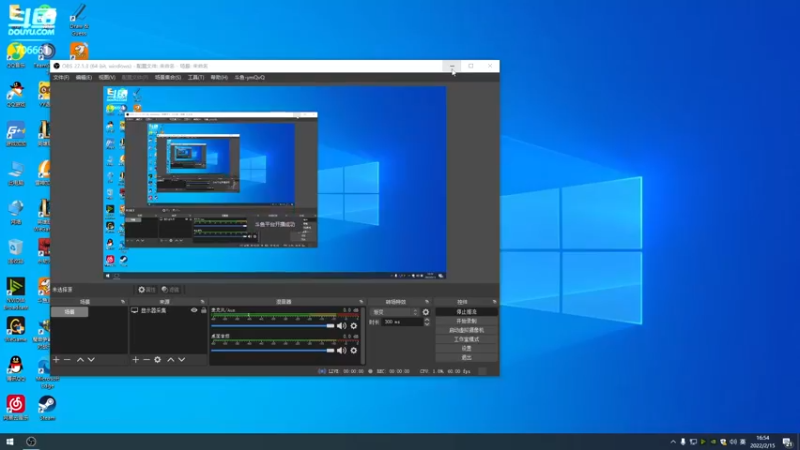Click the taskbar clock showing 16:54
The width and height of the screenshot is (800, 450).
click(763, 442)
